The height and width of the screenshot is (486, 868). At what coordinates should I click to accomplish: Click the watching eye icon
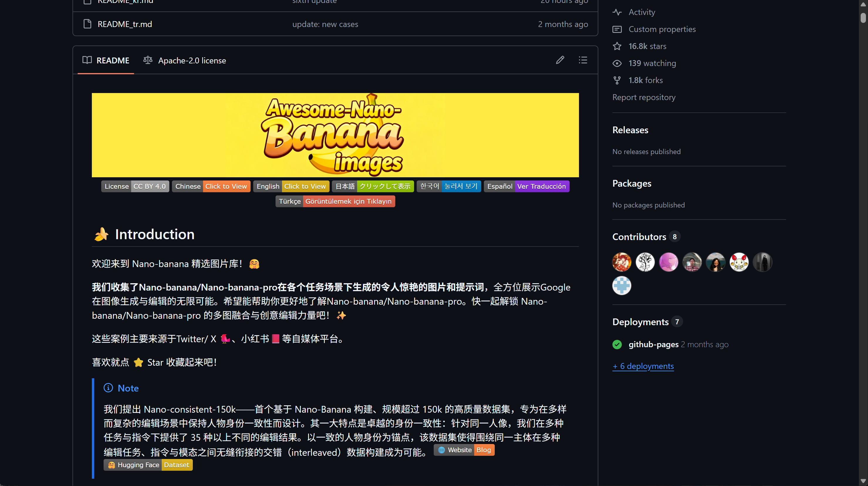617,63
